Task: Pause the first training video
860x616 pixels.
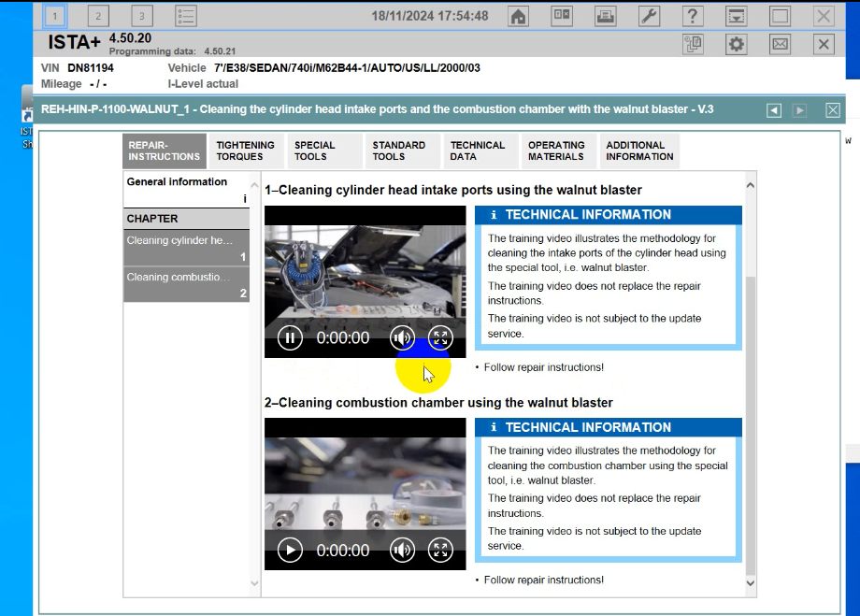Action: (x=290, y=337)
